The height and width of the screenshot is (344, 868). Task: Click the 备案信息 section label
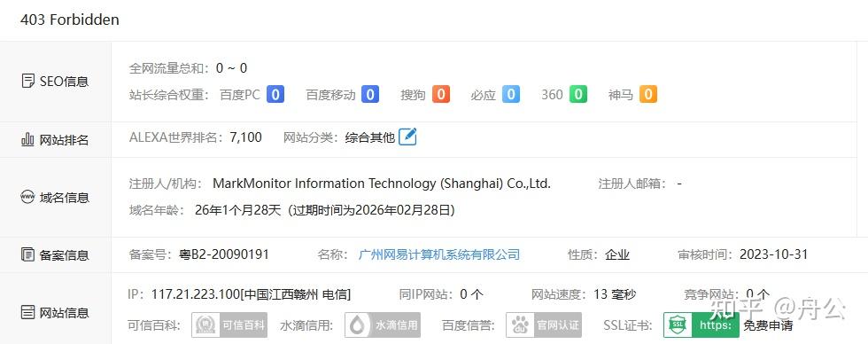(x=64, y=255)
